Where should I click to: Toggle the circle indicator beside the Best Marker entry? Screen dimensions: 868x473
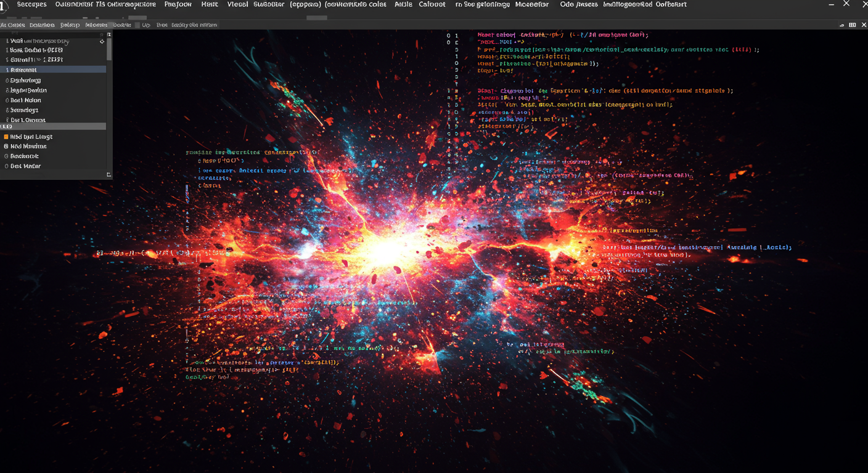(6, 166)
